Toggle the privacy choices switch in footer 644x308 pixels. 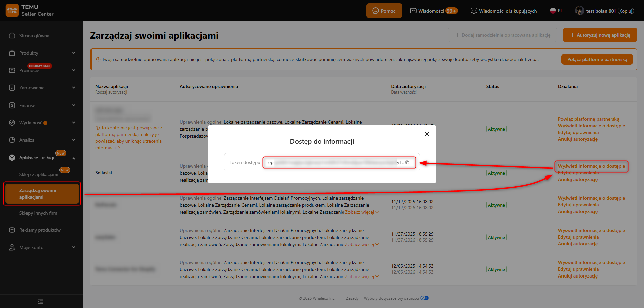coord(424,298)
